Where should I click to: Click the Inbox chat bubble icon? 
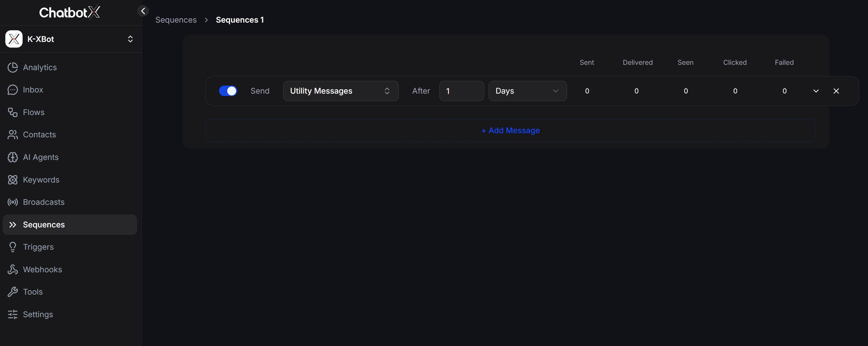tap(13, 90)
